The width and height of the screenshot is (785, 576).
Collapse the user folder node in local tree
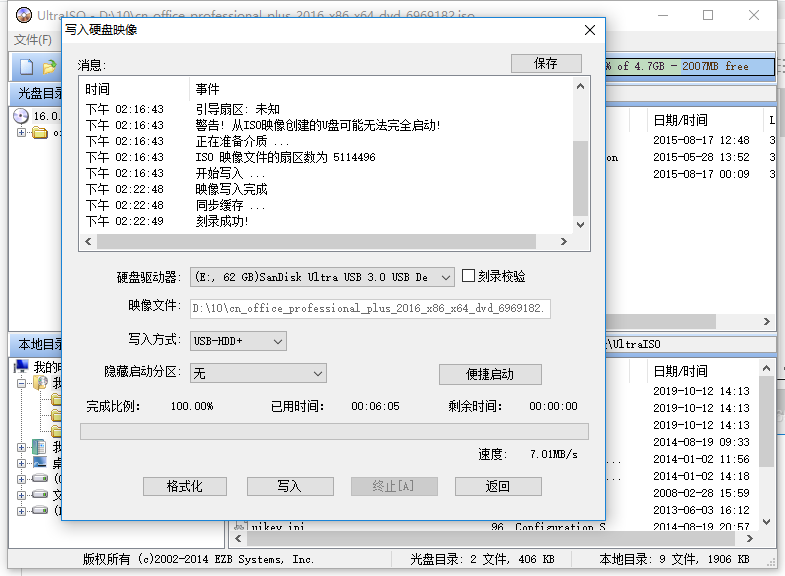(21, 383)
